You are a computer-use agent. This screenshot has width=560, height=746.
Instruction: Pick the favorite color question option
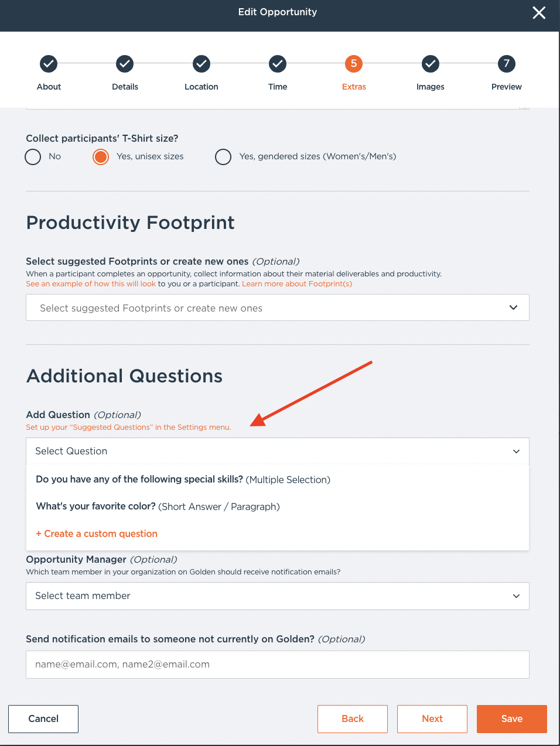pyautogui.click(x=158, y=507)
